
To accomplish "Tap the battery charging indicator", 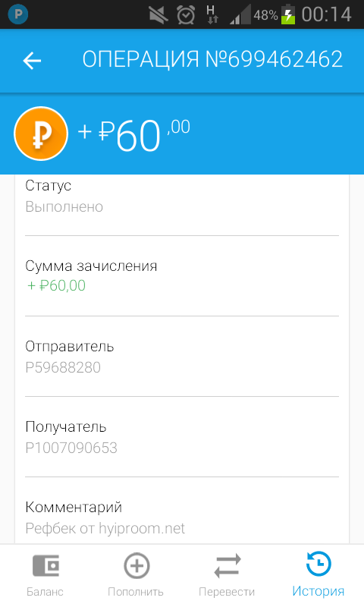I will tap(288, 14).
